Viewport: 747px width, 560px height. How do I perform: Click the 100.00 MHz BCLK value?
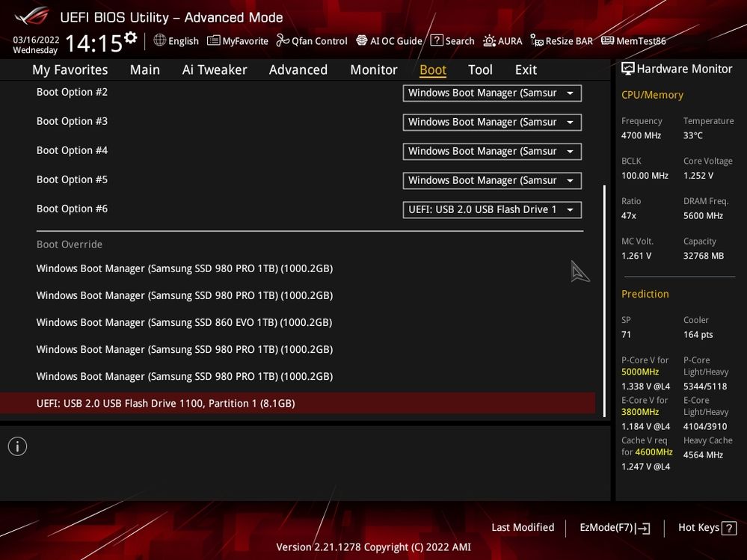[x=645, y=176]
